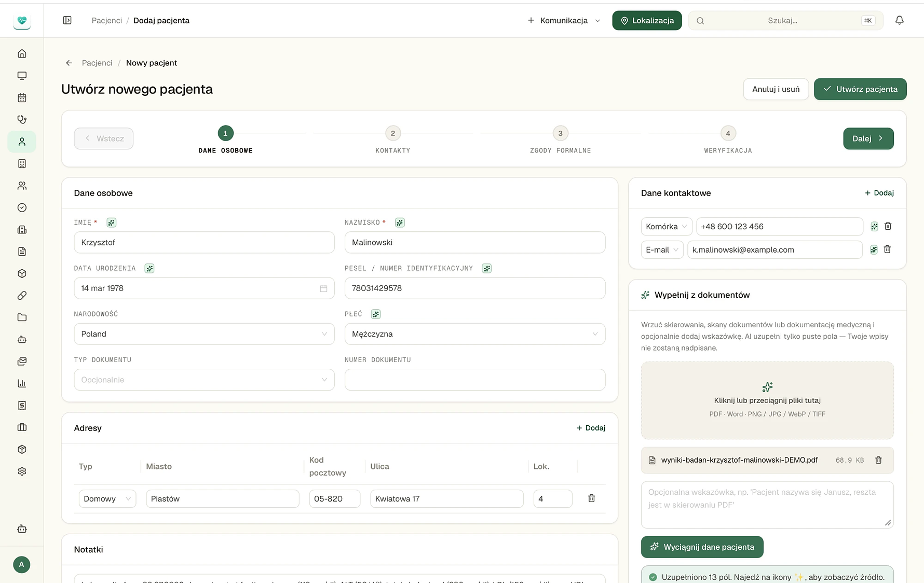This screenshot has height=583, width=924.
Task: Show the AI source icon for the Komórka row
Action: tap(874, 227)
